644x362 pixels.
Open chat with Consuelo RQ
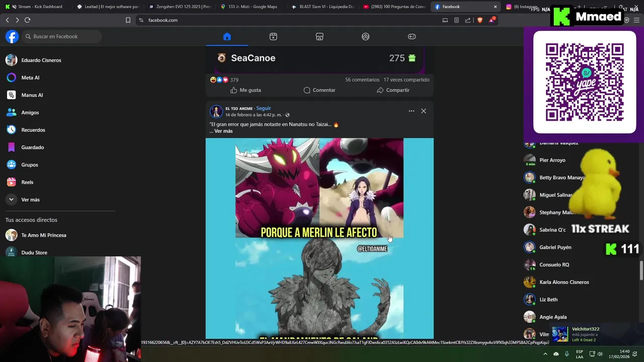pos(554,265)
